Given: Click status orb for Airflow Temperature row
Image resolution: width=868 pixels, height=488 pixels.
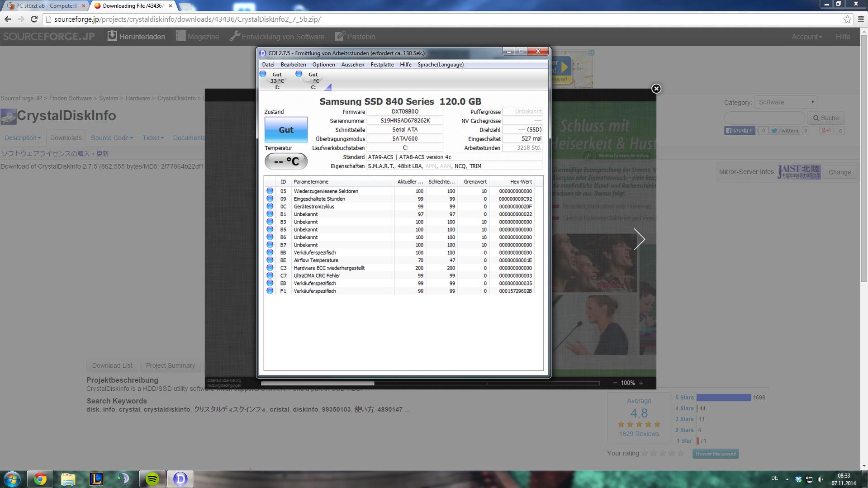Looking at the screenshot, I should (270, 261).
